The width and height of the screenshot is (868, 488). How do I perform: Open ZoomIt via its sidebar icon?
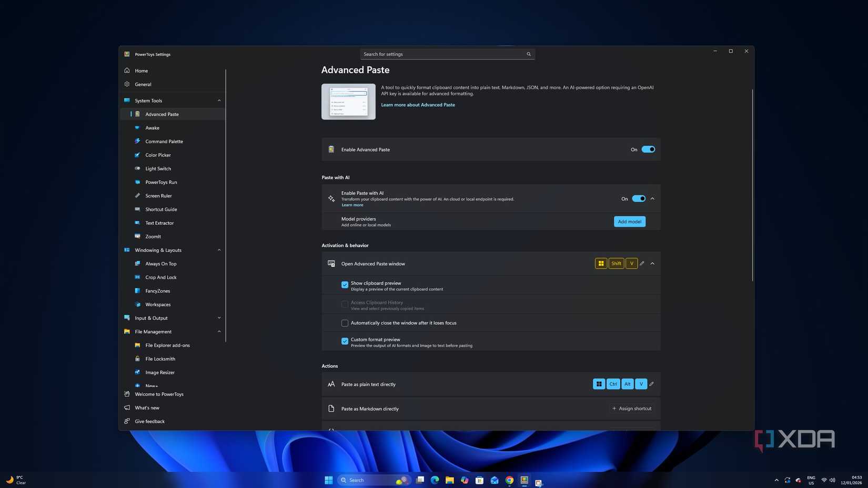(x=137, y=236)
